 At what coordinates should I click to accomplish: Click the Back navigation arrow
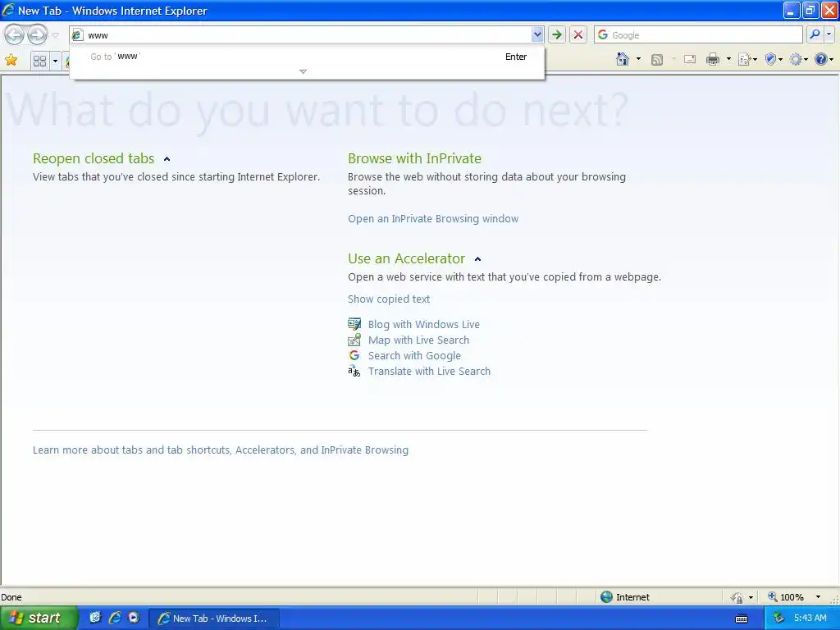15,35
